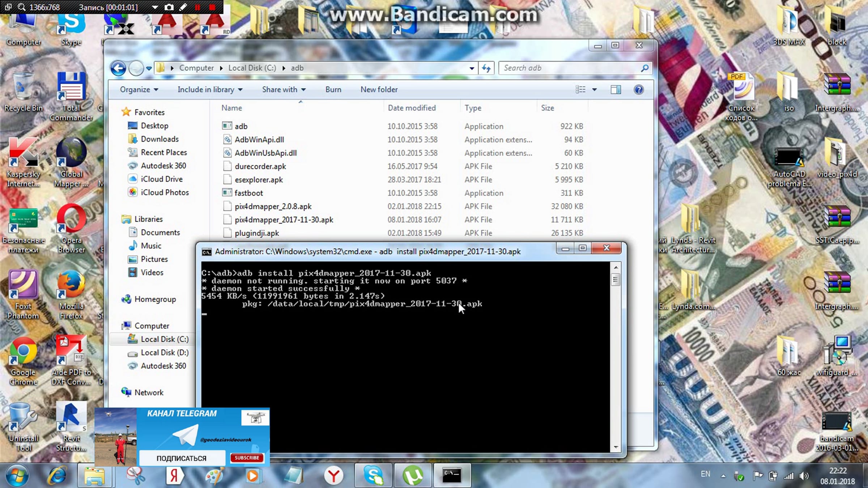This screenshot has width=868, height=488.
Task: Launch Global Mapper desktop shortcut
Action: point(71,163)
